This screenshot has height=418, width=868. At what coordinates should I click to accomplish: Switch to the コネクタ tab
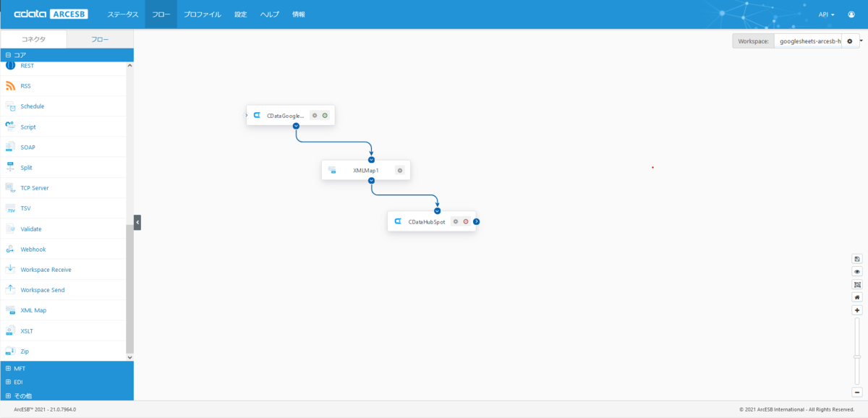coord(33,39)
